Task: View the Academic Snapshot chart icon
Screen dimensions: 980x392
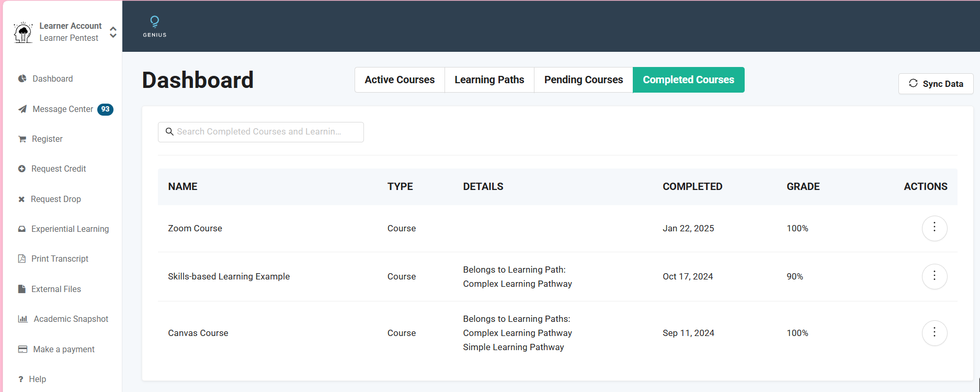Action: click(22, 319)
